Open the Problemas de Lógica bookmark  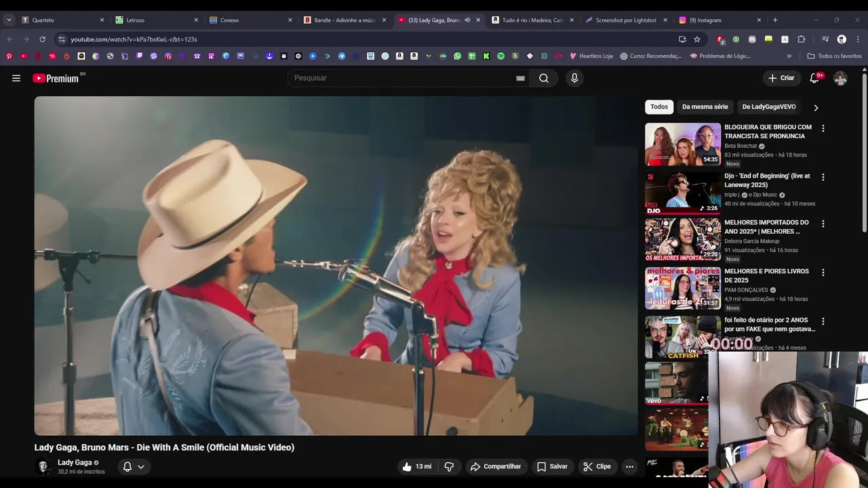[720, 56]
